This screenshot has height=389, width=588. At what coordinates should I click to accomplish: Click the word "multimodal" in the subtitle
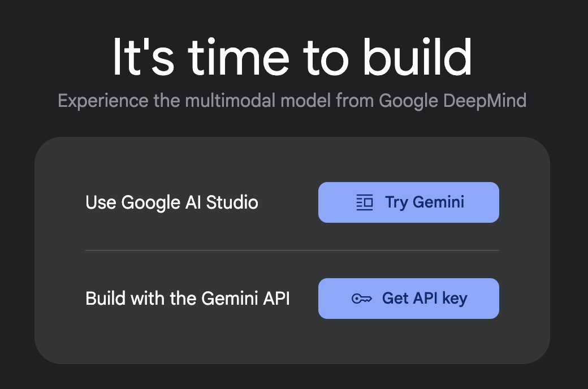230,101
